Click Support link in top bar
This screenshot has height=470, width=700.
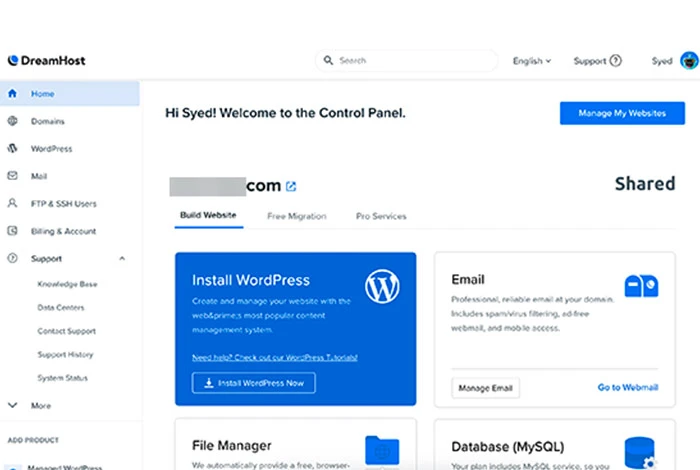pyautogui.click(x=590, y=61)
